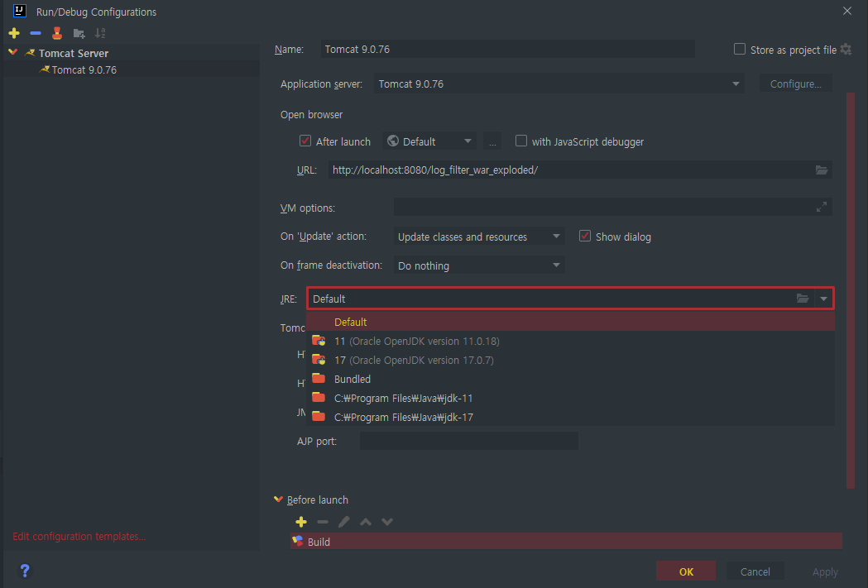Remove the selected configuration with the minus icon

[36, 33]
